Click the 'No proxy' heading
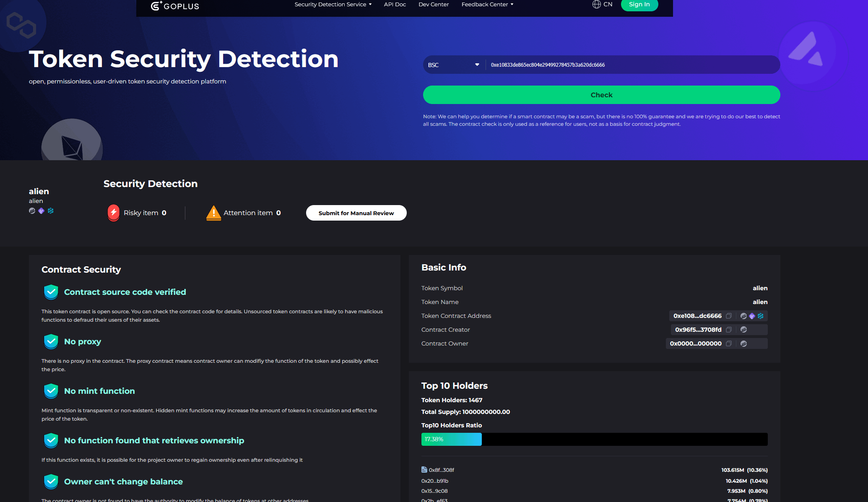This screenshot has width=868, height=502. (83, 341)
